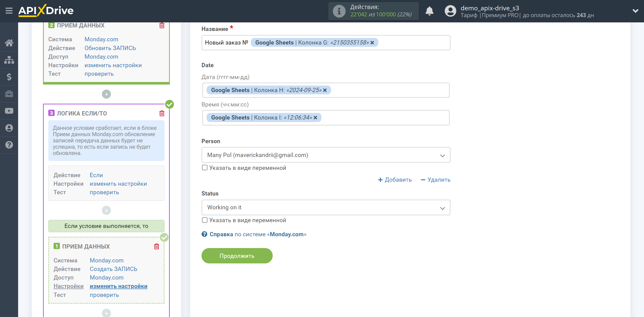Click bold 'изменить настройки' in nested block
The height and width of the screenshot is (317, 644).
(x=118, y=286)
